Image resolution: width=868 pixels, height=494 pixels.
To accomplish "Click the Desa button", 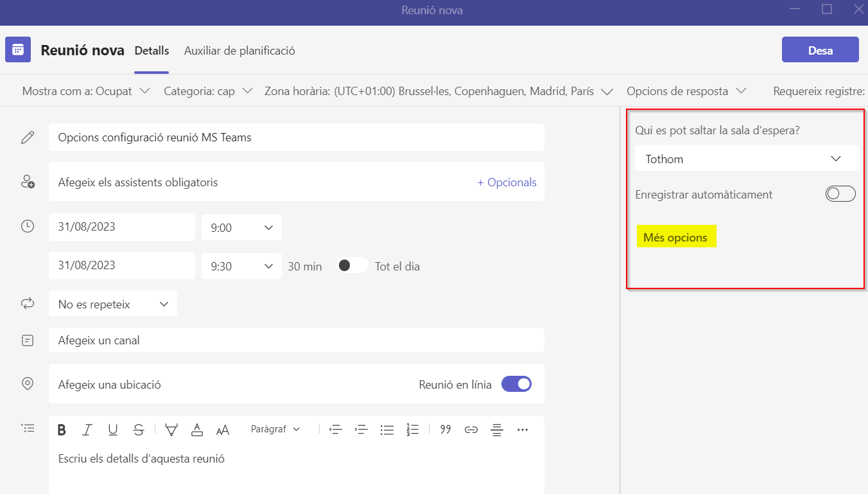I will coord(820,50).
